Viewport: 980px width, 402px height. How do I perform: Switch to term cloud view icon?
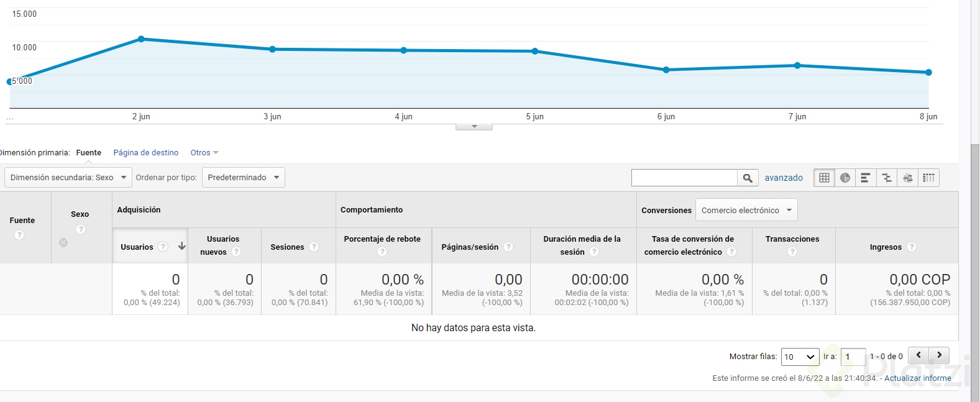click(907, 178)
